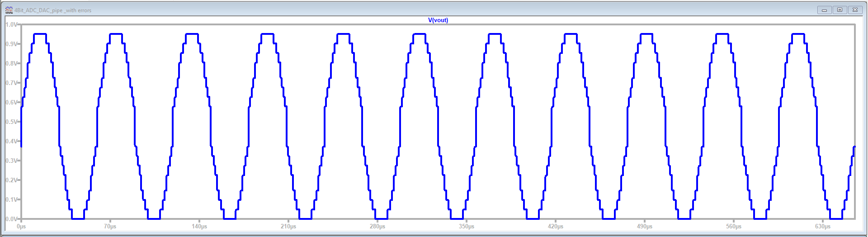This screenshot has height=237, width=868.
Task: Close the 4Bit_ADC_DAC_pipe waveform window
Action: pyautogui.click(x=855, y=10)
